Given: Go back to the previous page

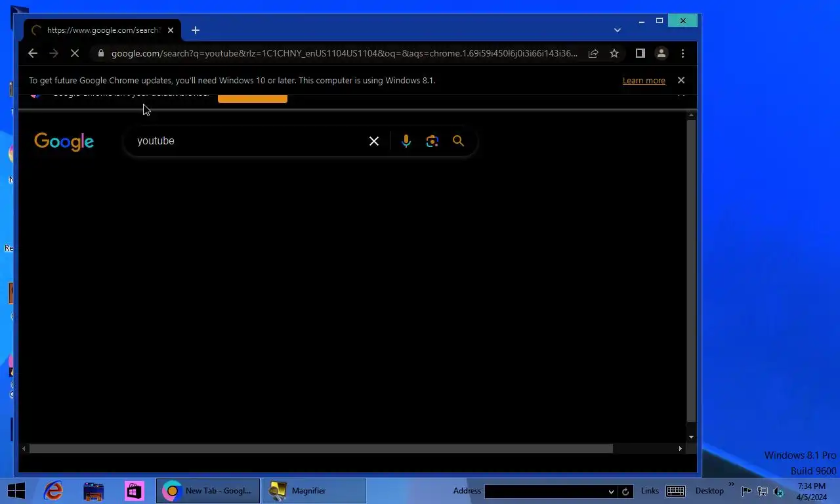Looking at the screenshot, I should pyautogui.click(x=33, y=53).
